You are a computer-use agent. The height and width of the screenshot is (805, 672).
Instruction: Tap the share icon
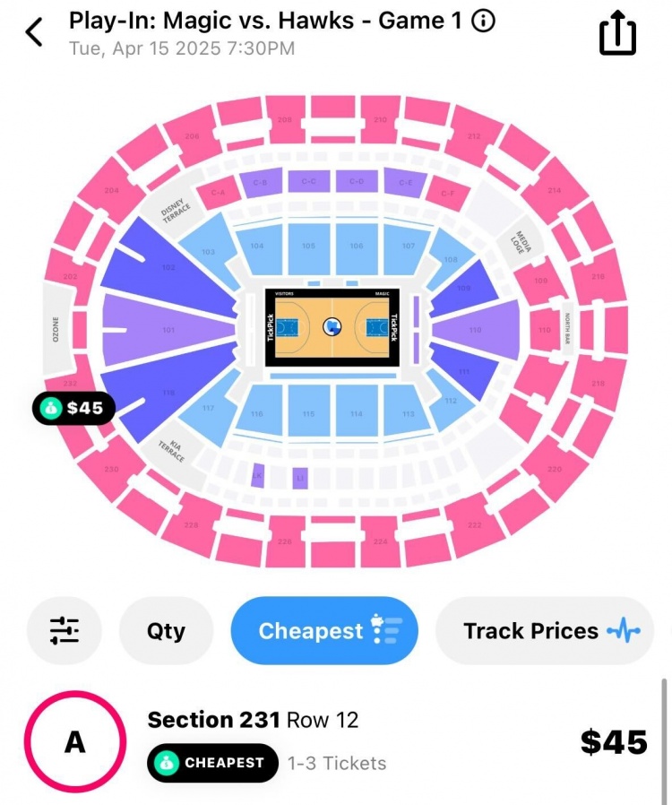(x=617, y=32)
